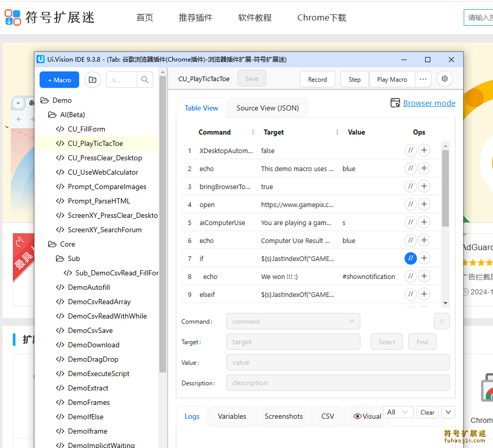Click the Demo folder icon

(x=45, y=100)
